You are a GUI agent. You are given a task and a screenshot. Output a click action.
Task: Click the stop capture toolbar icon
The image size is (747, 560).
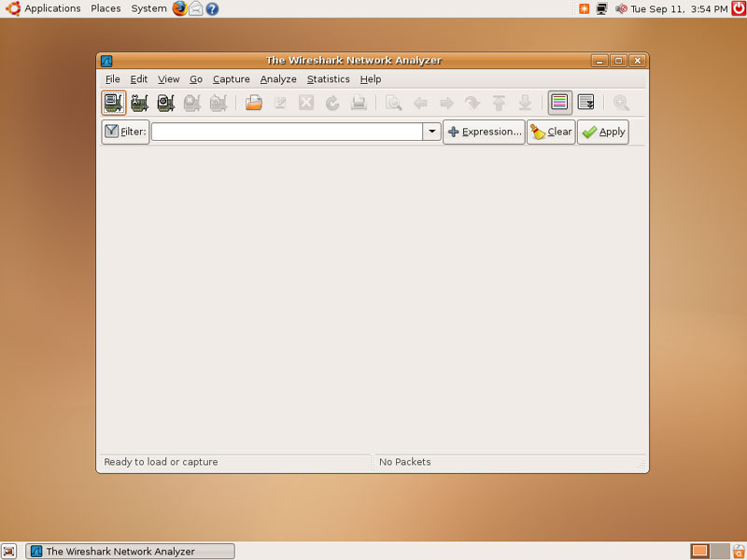pyautogui.click(x=192, y=103)
